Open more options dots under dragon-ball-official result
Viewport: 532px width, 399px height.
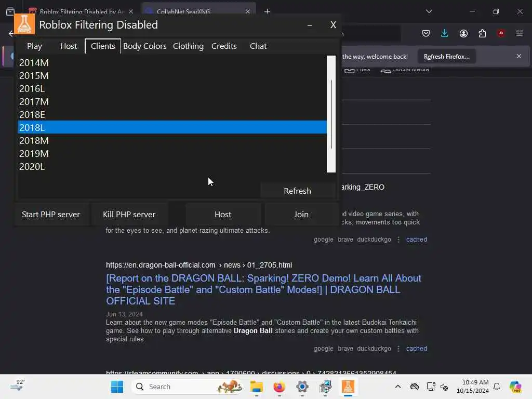click(398, 349)
